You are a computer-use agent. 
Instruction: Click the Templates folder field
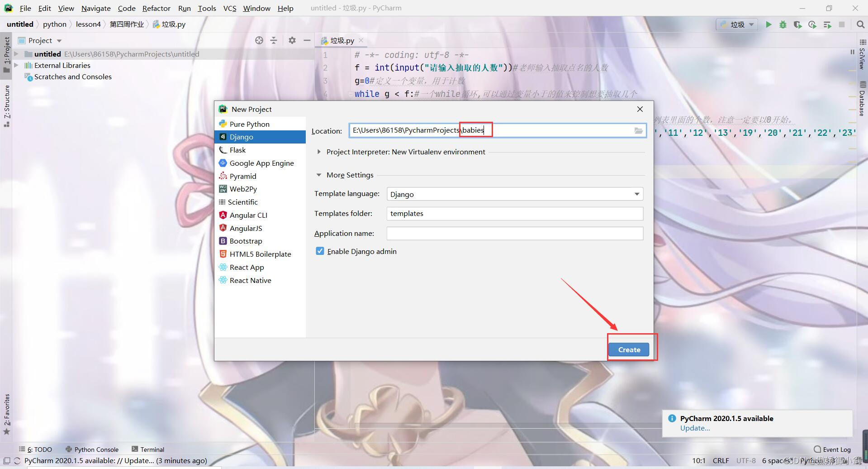coord(515,214)
